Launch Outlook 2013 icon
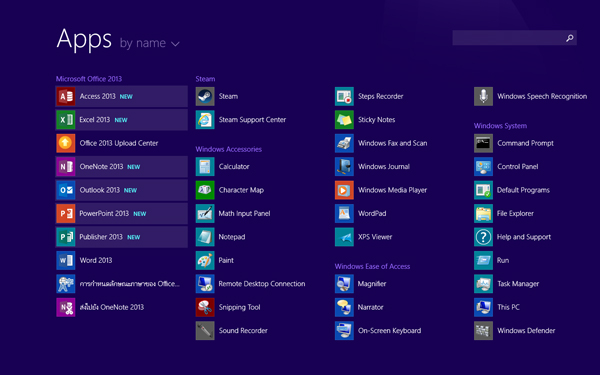 66,190
